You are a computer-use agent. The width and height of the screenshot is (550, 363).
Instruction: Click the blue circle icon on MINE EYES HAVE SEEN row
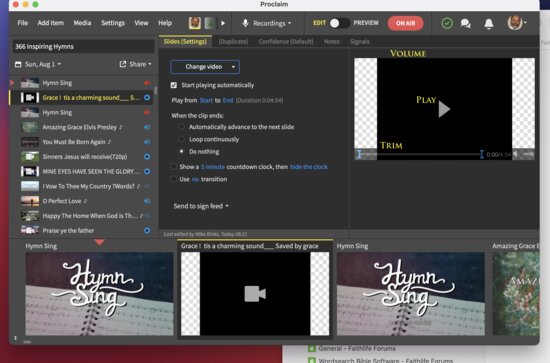147,172
